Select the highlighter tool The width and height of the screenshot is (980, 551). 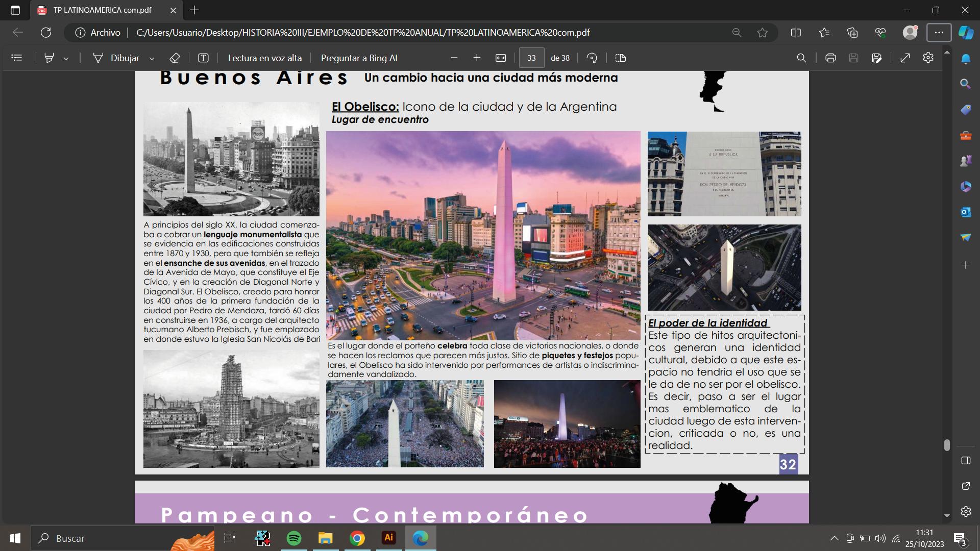pos(49,58)
